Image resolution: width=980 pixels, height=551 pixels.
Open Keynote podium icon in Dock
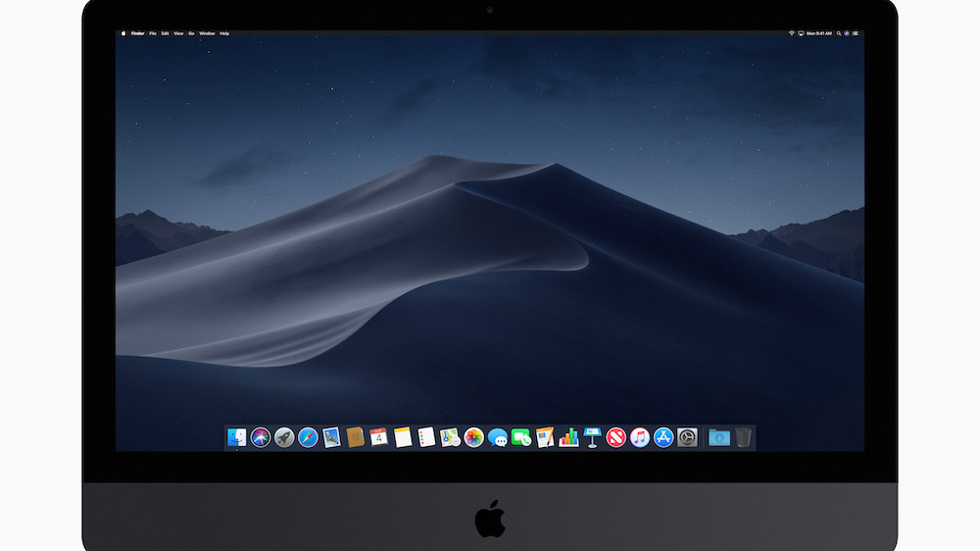(593, 437)
